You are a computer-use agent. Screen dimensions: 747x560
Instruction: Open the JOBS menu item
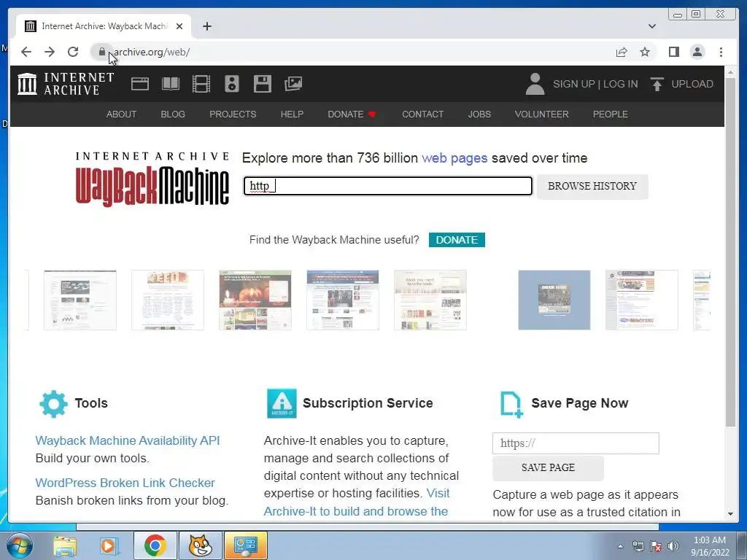[479, 114]
